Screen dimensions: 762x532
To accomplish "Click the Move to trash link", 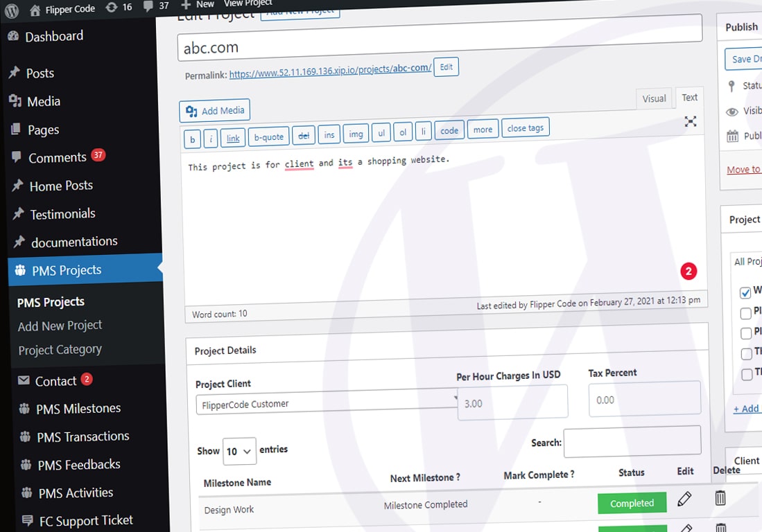I will [743, 170].
